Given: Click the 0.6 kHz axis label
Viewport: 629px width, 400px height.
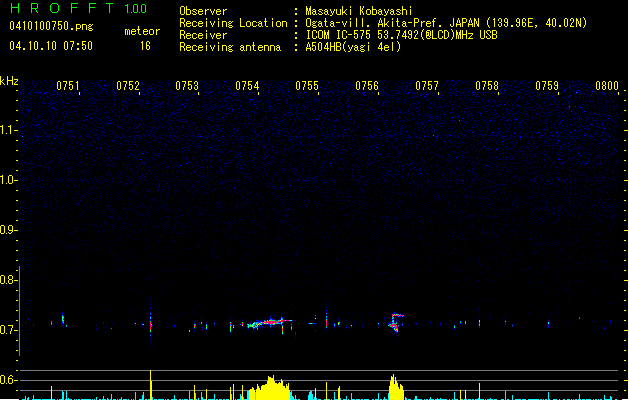Looking at the screenshot, I should click(8, 380).
